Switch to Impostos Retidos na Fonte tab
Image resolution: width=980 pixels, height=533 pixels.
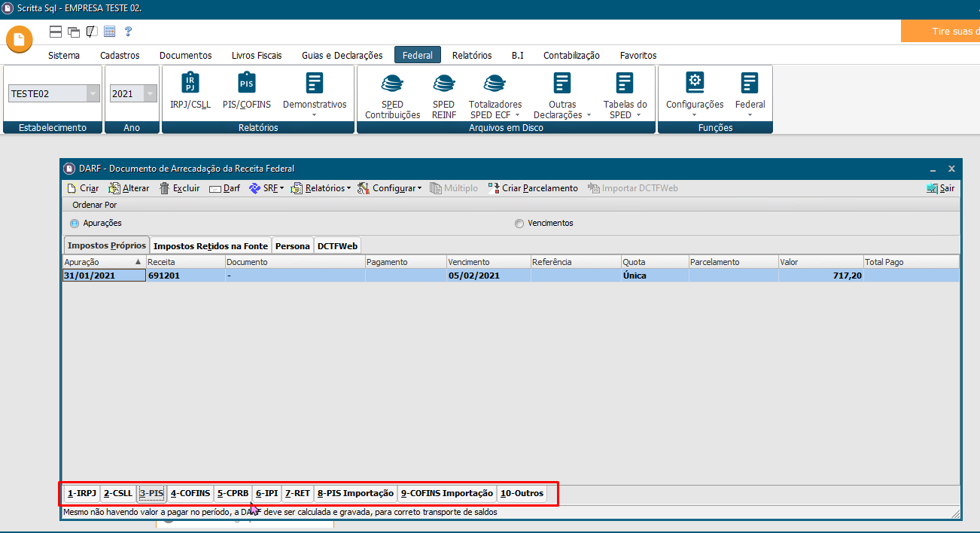click(210, 246)
